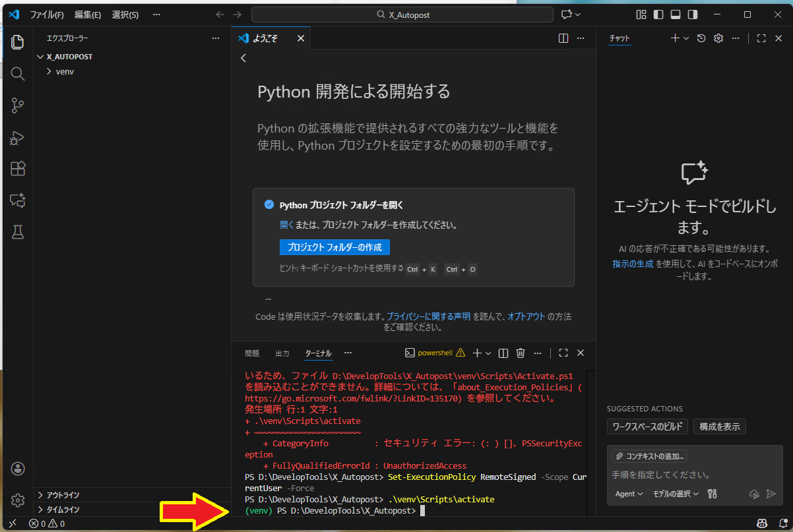793x532 pixels.
Task: Click the chat input field
Action: (693, 475)
